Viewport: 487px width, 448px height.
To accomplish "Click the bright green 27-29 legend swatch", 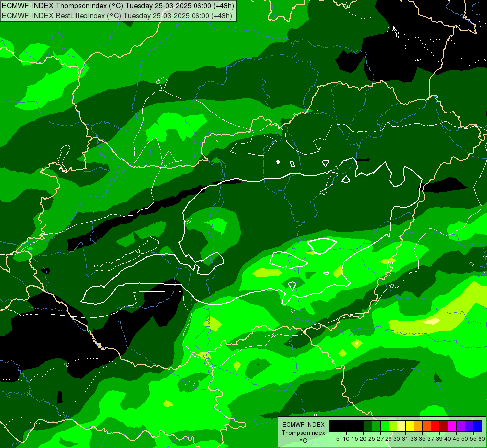I will pyautogui.click(x=385, y=426).
